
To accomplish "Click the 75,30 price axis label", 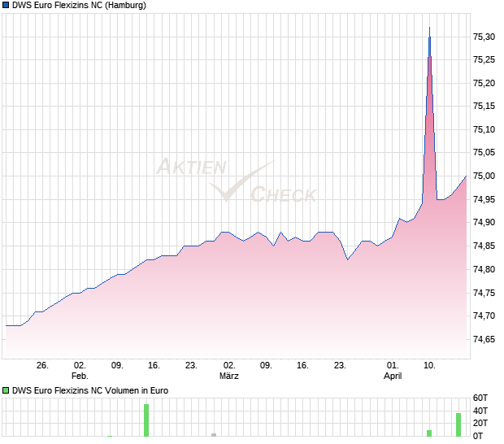I will (x=484, y=37).
